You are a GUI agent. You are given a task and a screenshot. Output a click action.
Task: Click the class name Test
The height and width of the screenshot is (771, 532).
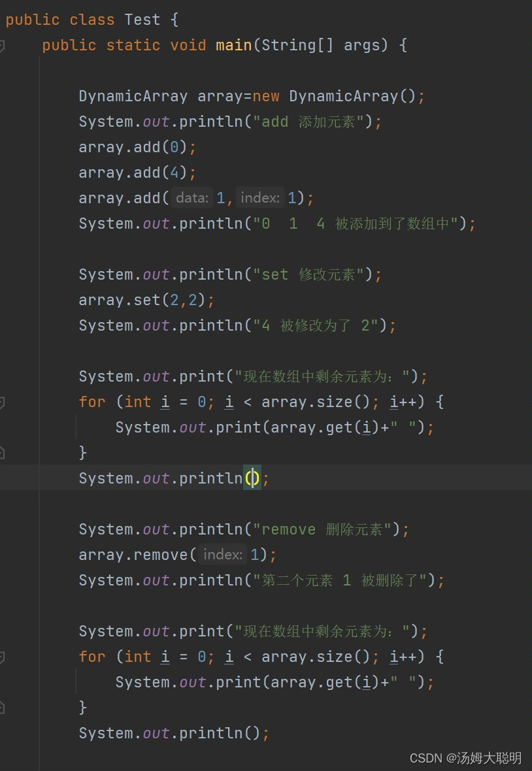pyautogui.click(x=142, y=20)
